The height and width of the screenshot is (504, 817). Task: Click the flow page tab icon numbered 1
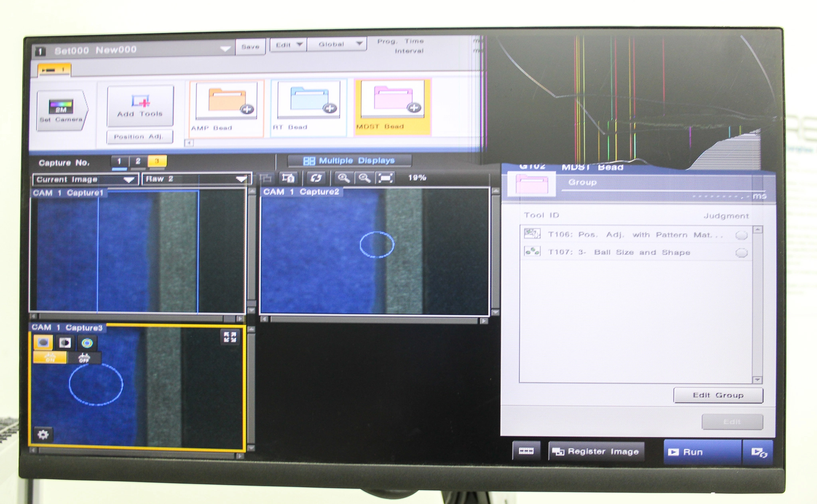(x=55, y=70)
